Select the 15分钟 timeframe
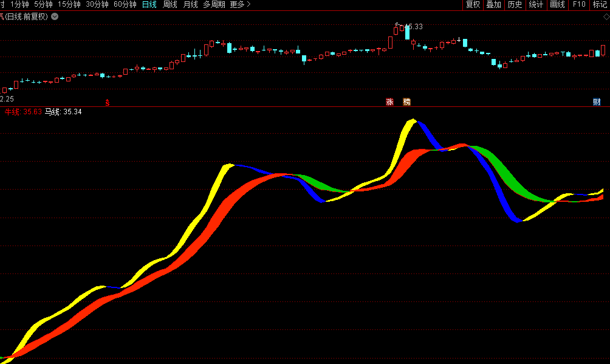The image size is (610, 364). (69, 5)
